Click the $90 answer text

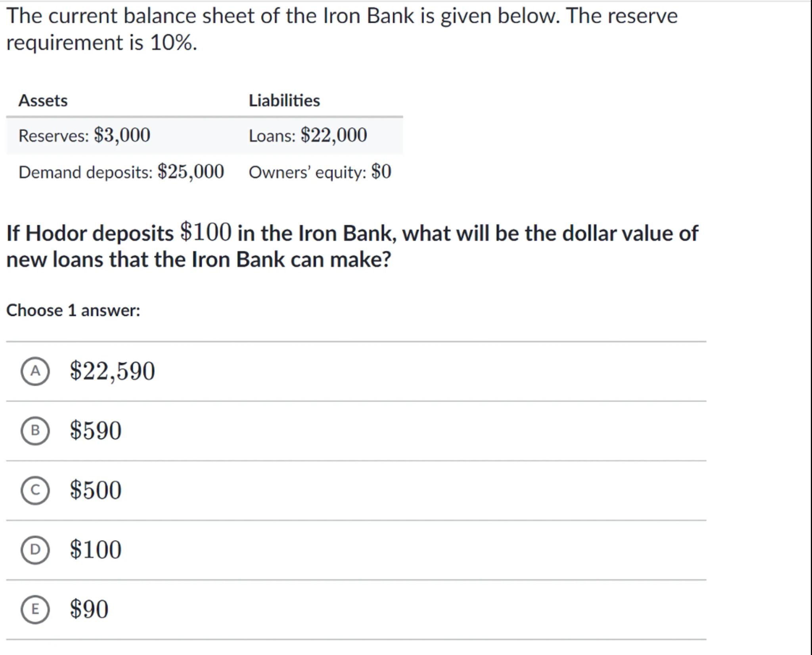[x=89, y=609]
